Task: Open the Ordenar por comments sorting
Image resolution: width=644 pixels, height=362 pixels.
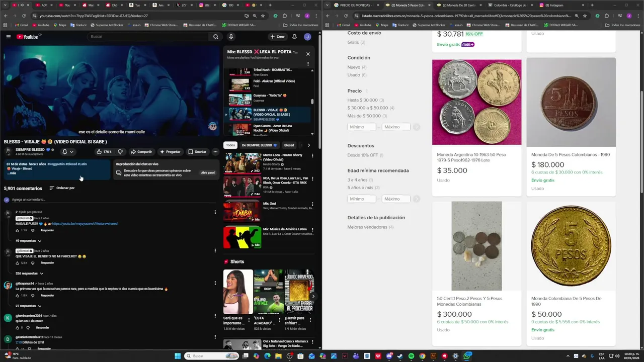Action: [x=62, y=188]
